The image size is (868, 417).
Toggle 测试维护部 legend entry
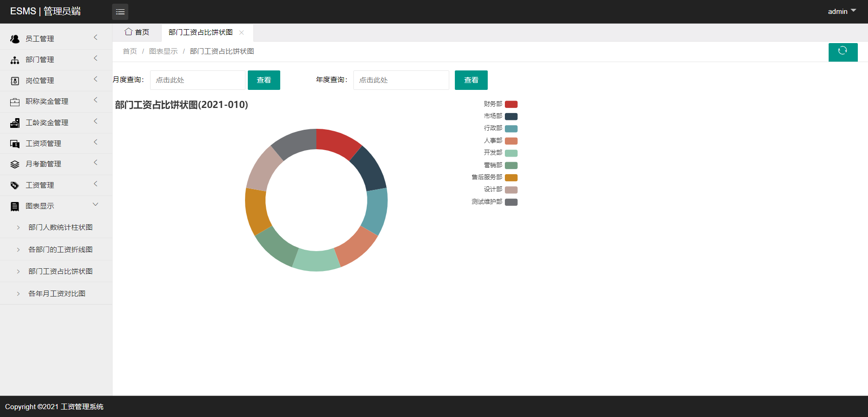(495, 202)
